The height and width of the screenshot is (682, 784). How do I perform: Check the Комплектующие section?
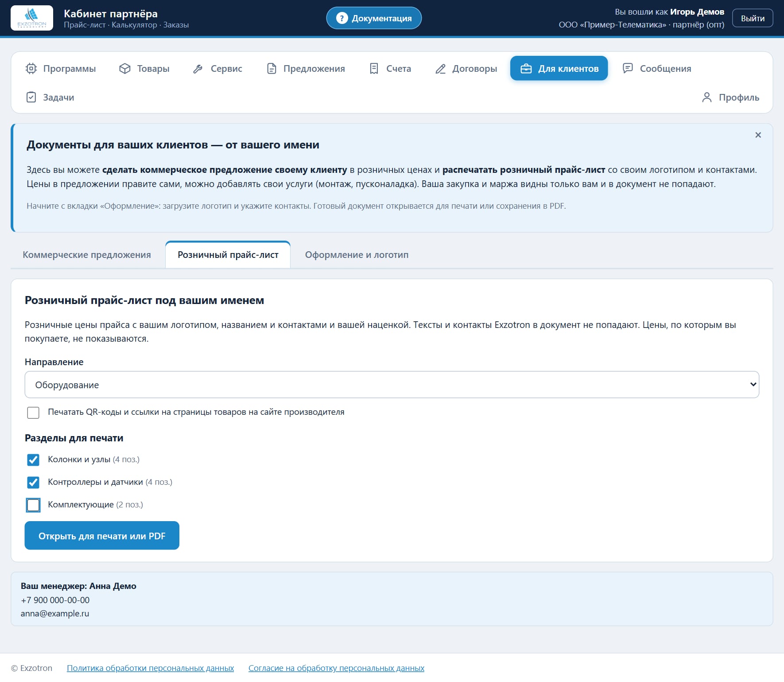33,505
